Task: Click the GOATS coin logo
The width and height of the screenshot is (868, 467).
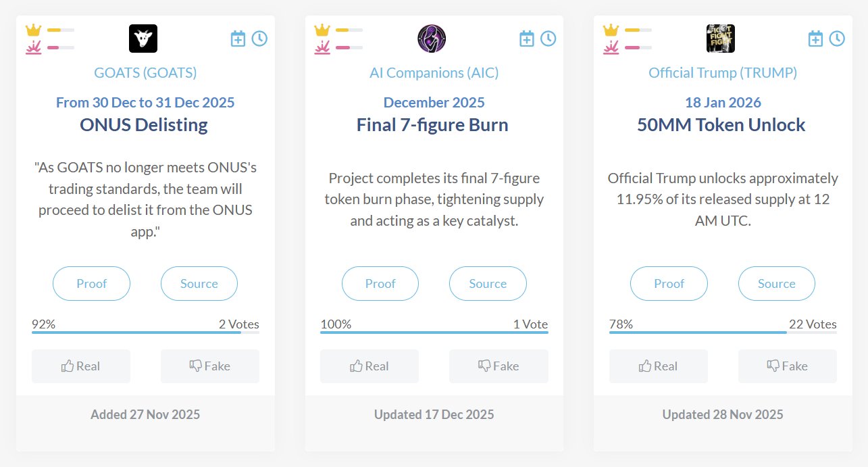Action: 143,39
